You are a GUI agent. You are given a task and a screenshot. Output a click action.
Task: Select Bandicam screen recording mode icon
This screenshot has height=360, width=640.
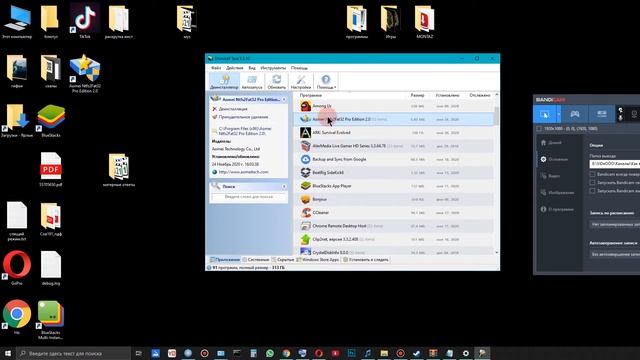(x=544, y=114)
